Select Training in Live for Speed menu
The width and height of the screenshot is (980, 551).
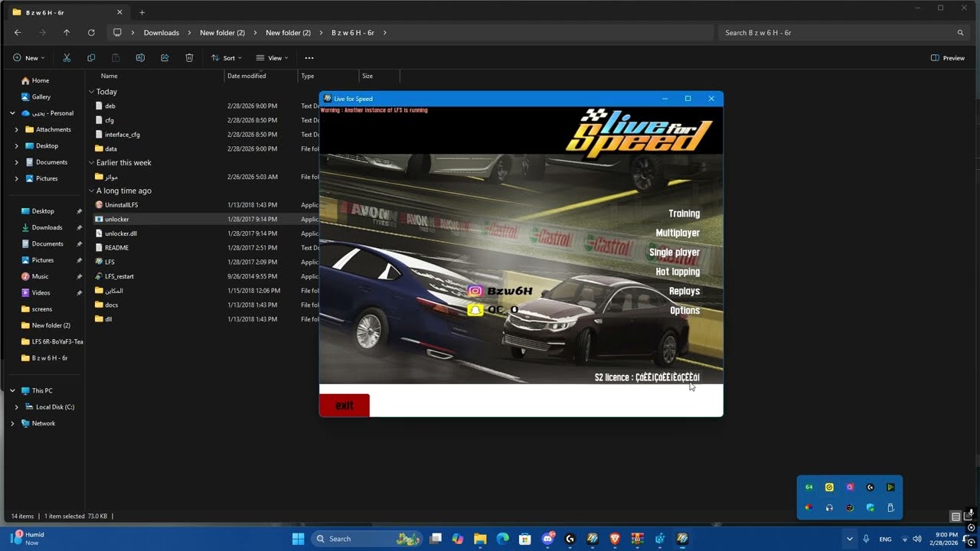(684, 214)
